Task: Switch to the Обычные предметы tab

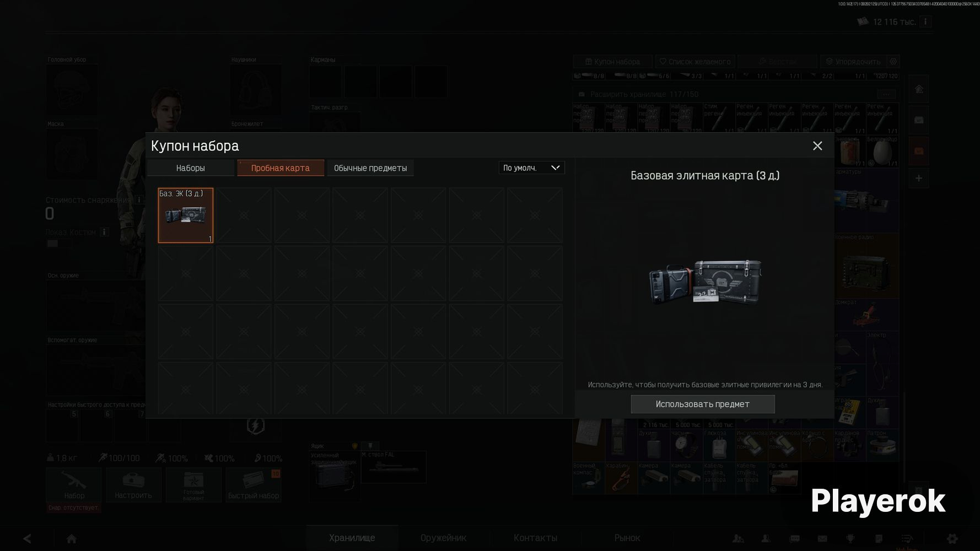Action: pyautogui.click(x=370, y=168)
